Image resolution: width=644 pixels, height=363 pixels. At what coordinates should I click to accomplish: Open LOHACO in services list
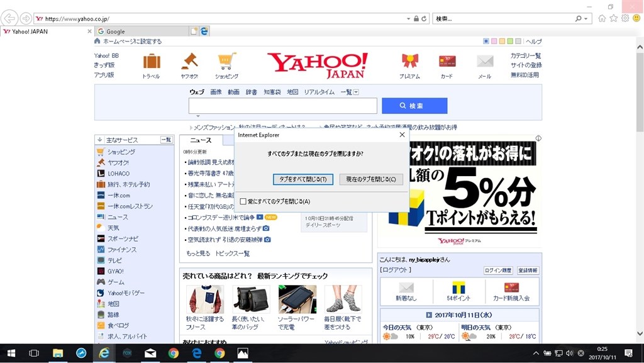tap(118, 173)
